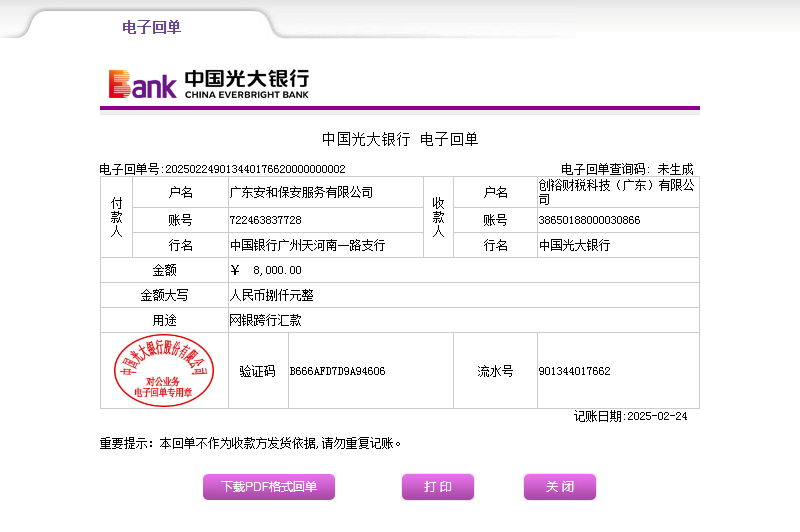
Task: Click serial number 901344017662
Action: 574,371
